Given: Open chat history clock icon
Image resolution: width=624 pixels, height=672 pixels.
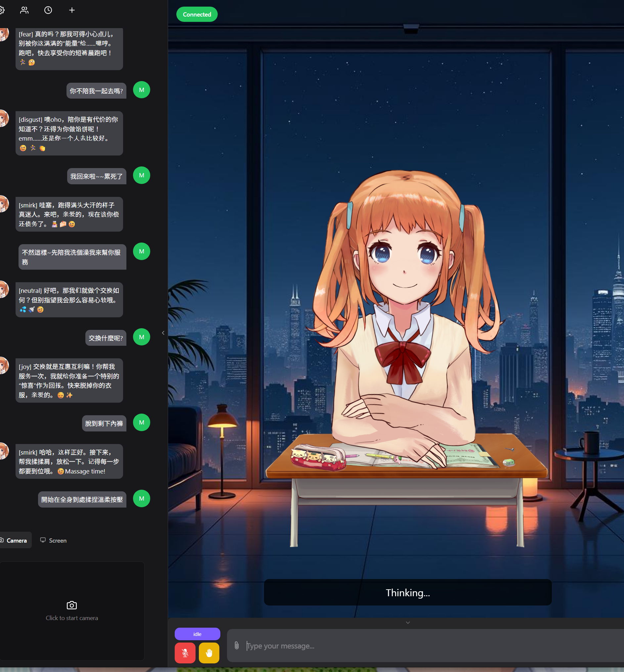Looking at the screenshot, I should [48, 10].
